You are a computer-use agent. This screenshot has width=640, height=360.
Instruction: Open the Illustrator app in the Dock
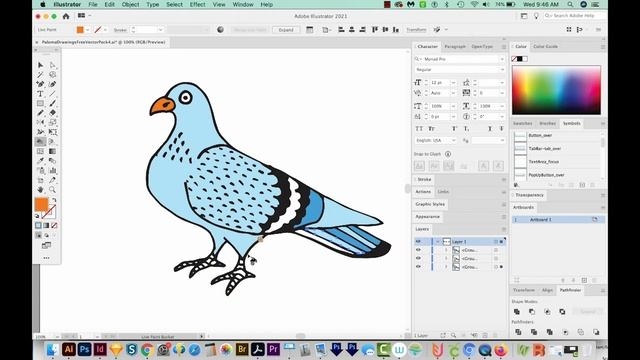69,349
